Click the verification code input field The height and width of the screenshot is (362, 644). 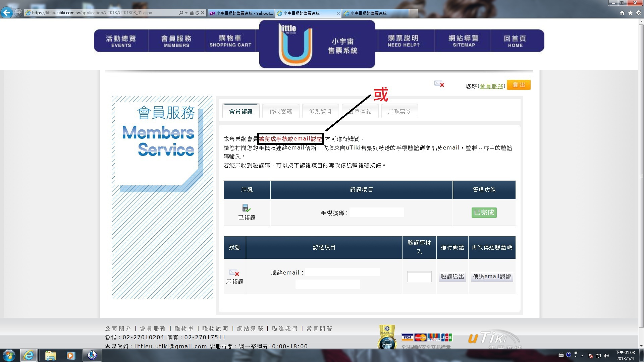(x=419, y=277)
